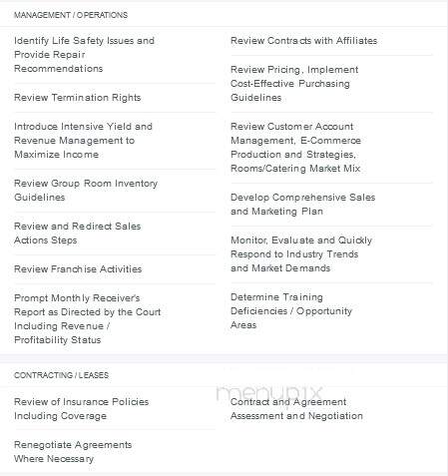The width and height of the screenshot is (448, 476).
Task: Choose Monitor, Evaluate and Quickly Respond item
Action: [301, 254]
